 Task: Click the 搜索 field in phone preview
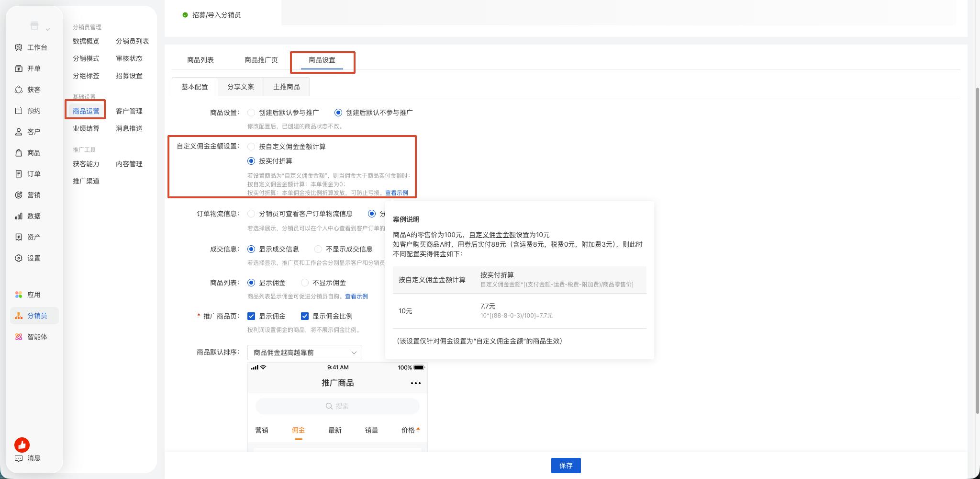point(337,406)
